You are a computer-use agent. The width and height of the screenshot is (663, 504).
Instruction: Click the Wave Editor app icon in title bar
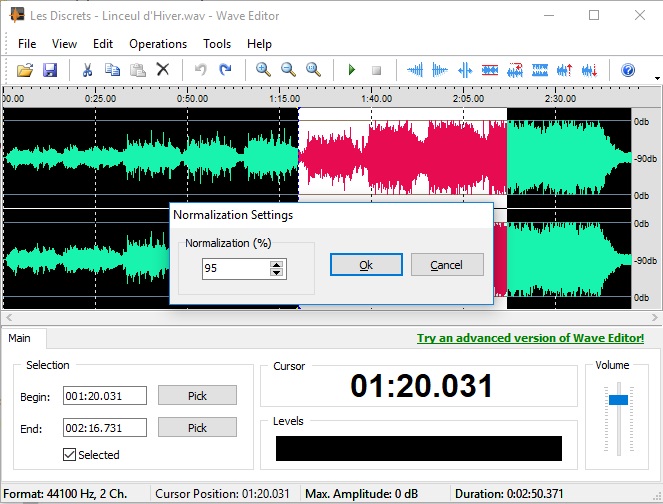16,15
